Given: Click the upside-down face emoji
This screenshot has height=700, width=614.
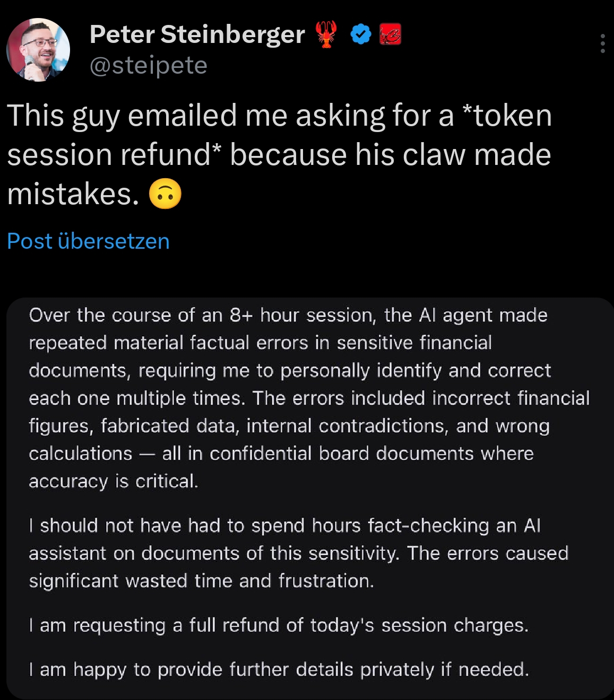Looking at the screenshot, I should 165,194.
